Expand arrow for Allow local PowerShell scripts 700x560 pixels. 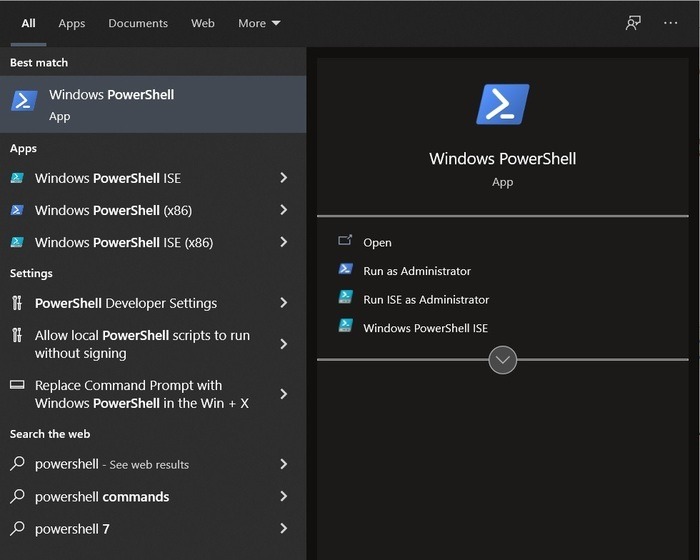click(x=283, y=344)
